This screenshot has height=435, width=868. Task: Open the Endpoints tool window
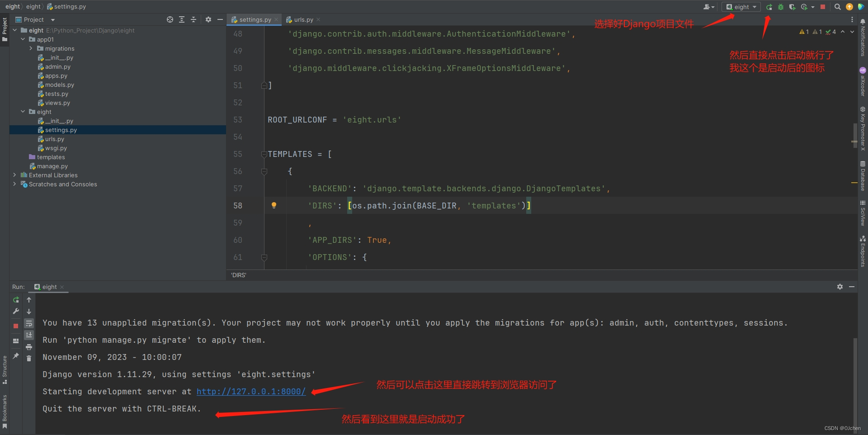pyautogui.click(x=863, y=251)
